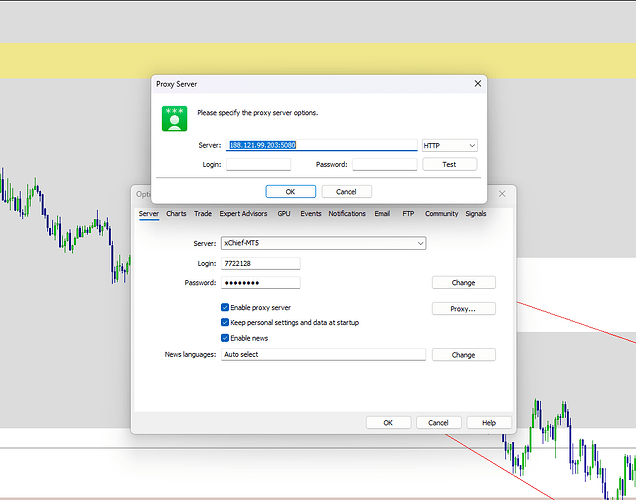Open Help from the Options dialog

(489, 423)
